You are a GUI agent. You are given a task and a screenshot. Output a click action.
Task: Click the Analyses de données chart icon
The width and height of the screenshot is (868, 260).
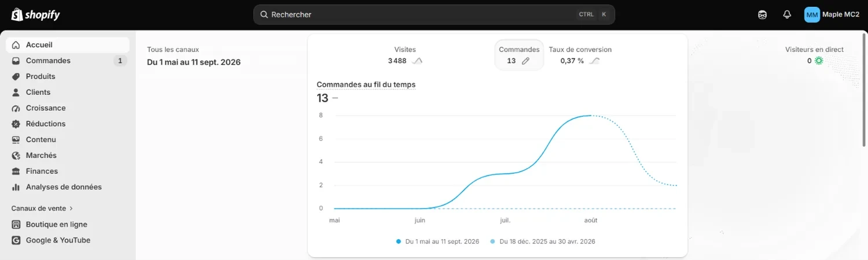16,187
